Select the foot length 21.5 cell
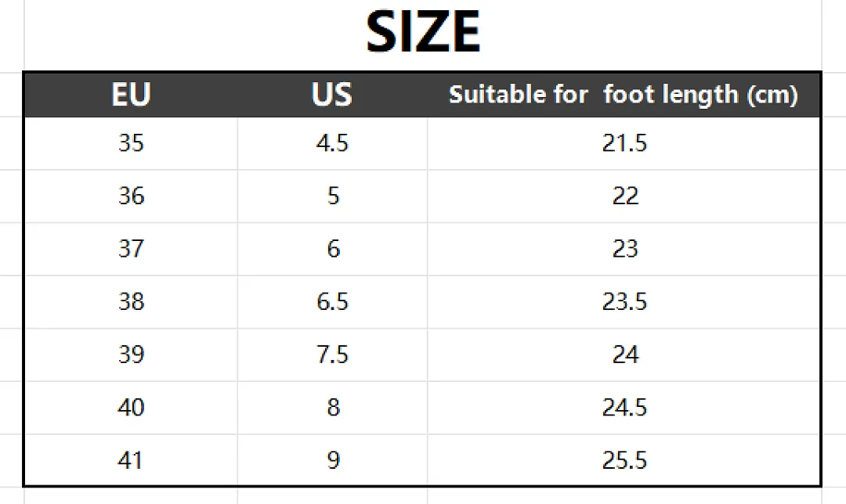The width and height of the screenshot is (846, 504). click(624, 143)
